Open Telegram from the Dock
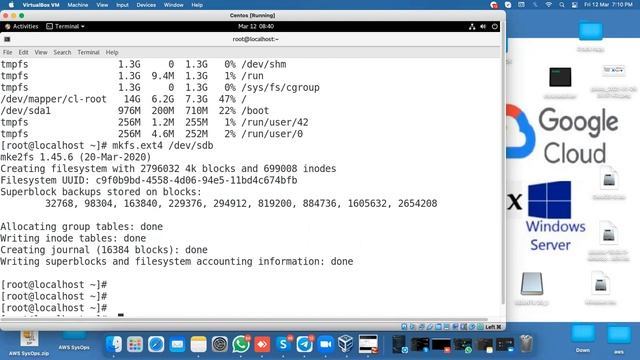The width and height of the screenshot is (640, 360). (304, 344)
